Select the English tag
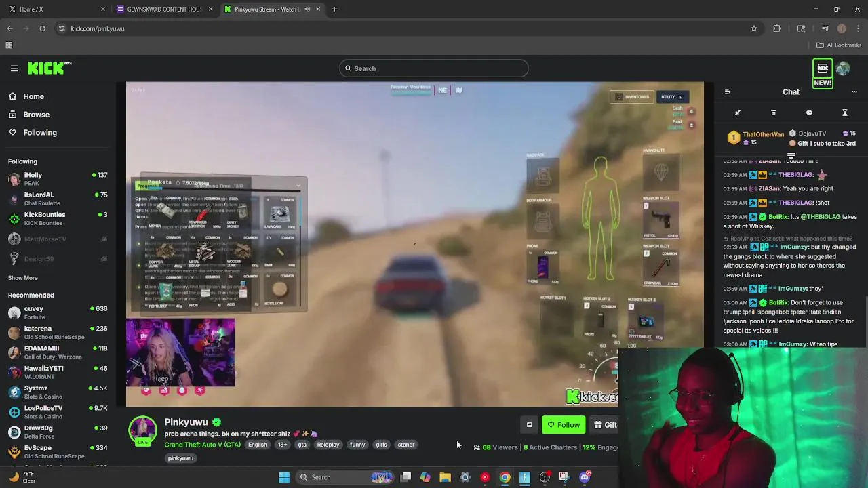The height and width of the screenshot is (488, 868). point(257,445)
